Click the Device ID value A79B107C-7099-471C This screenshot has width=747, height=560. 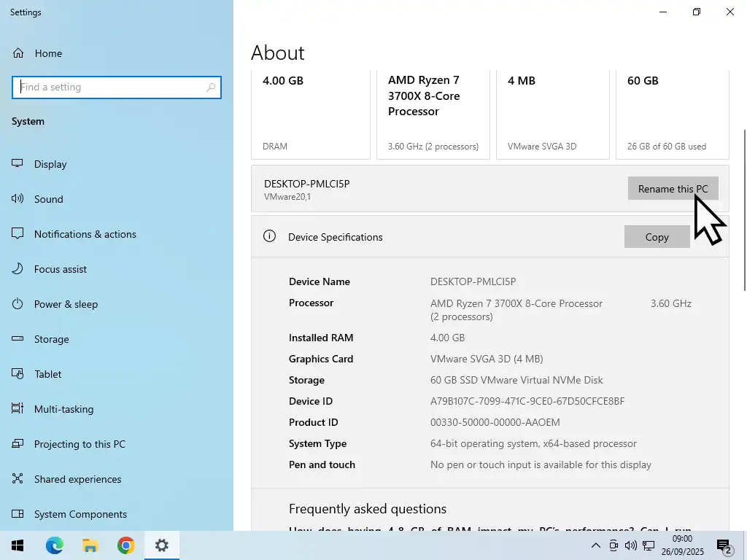point(527,402)
